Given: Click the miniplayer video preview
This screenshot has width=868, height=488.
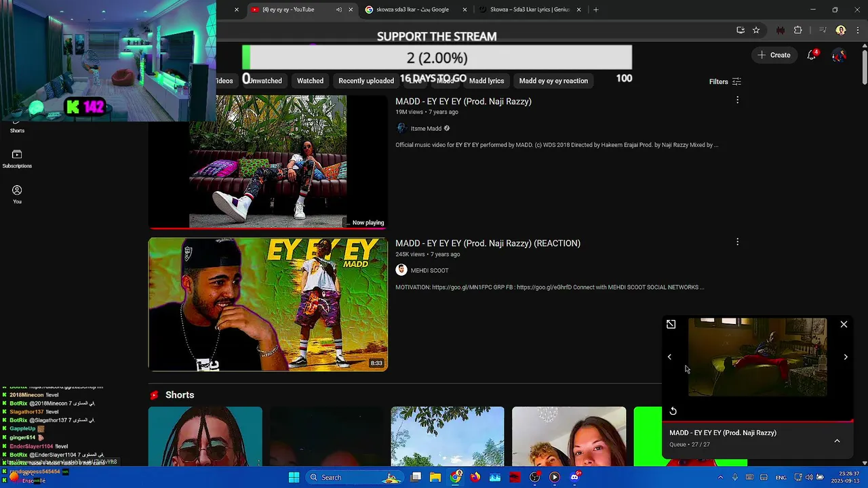Looking at the screenshot, I should 757,357.
